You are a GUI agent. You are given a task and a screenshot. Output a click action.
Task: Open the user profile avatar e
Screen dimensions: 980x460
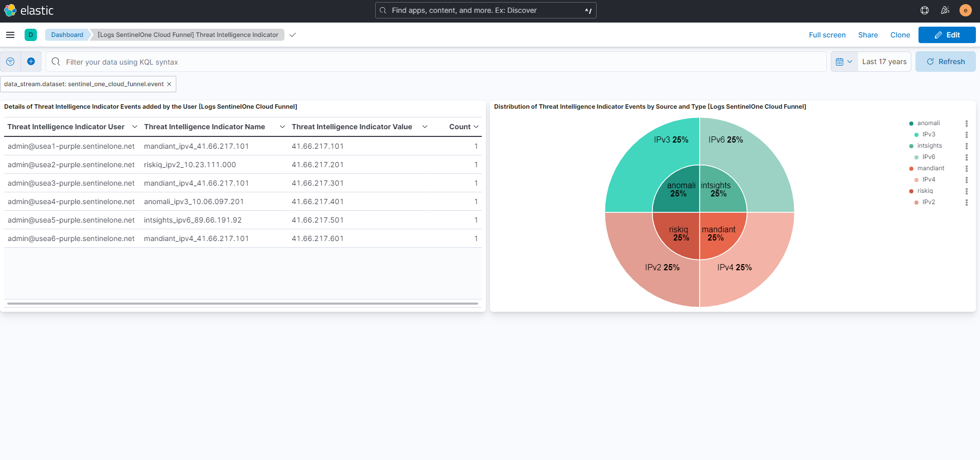pos(966,10)
